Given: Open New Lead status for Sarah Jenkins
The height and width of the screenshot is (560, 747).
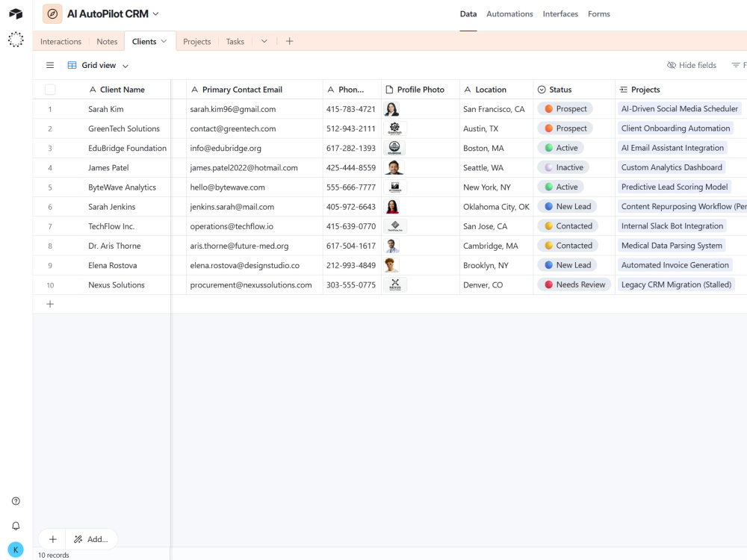Looking at the screenshot, I should (x=568, y=207).
